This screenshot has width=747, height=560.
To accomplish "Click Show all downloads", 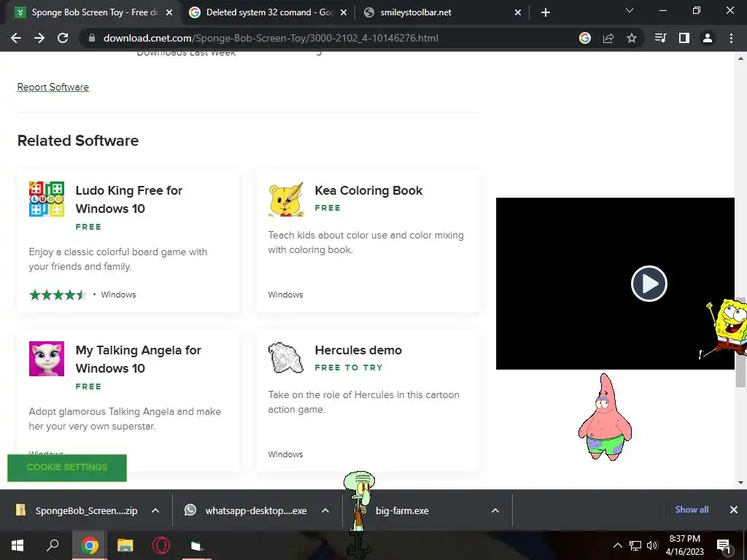I will 692,510.
